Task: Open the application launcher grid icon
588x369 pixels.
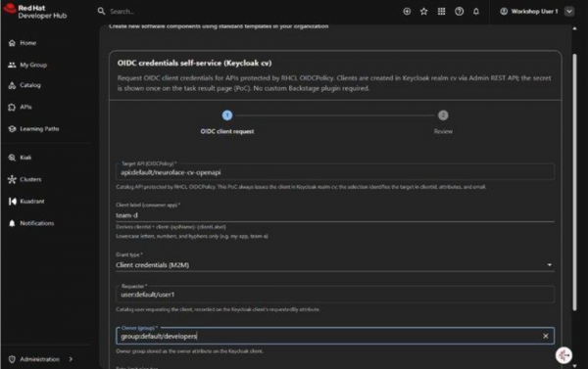Action: pyautogui.click(x=441, y=11)
